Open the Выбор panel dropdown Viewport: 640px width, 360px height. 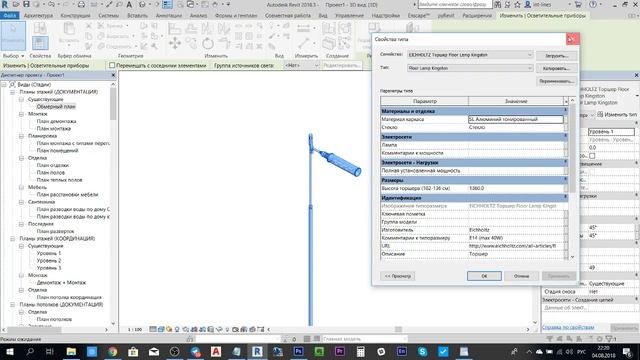pyautogui.click(x=13, y=56)
